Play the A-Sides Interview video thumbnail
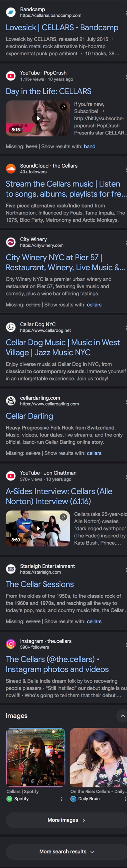127x868 pixels. pyautogui.click(x=38, y=528)
